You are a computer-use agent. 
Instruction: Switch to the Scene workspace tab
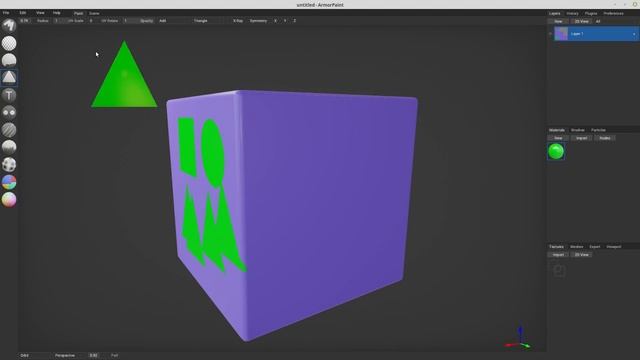[94, 13]
